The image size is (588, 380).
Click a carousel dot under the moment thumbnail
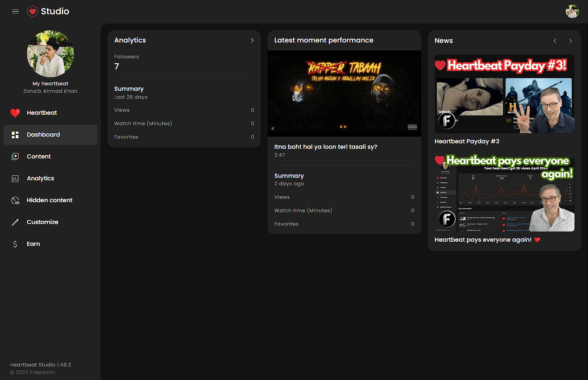tap(342, 127)
